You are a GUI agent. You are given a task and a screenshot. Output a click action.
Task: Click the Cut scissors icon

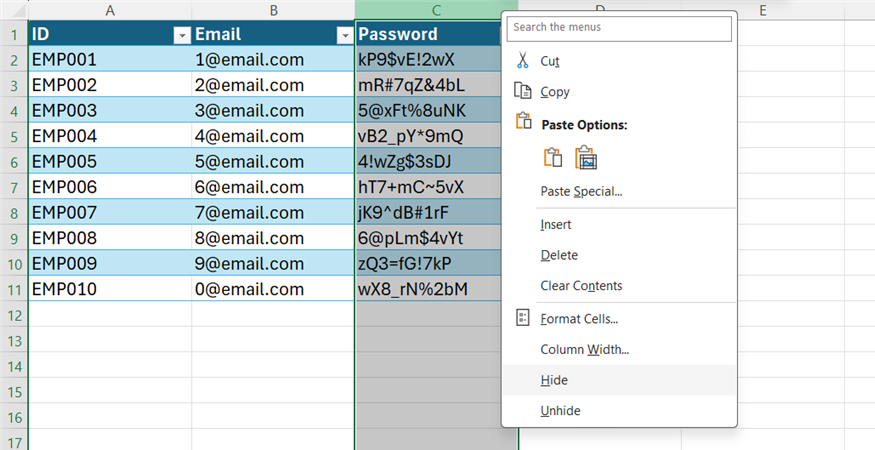pyautogui.click(x=522, y=60)
